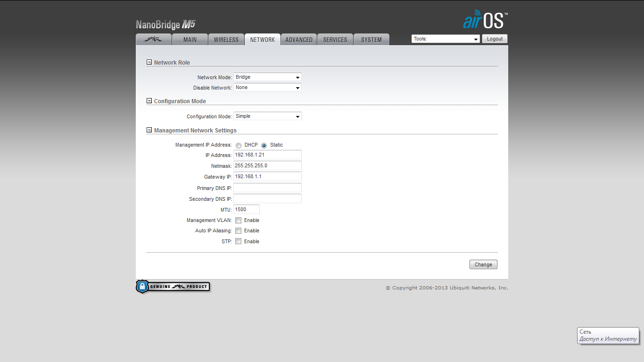Image resolution: width=644 pixels, height=362 pixels.
Task: Open the SERVICES tab
Action: [335, 40]
